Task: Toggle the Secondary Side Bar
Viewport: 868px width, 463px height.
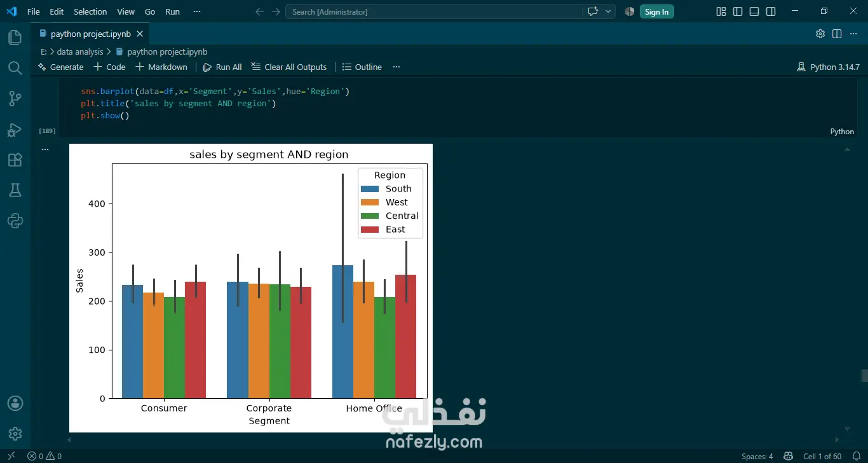Action: click(x=771, y=11)
